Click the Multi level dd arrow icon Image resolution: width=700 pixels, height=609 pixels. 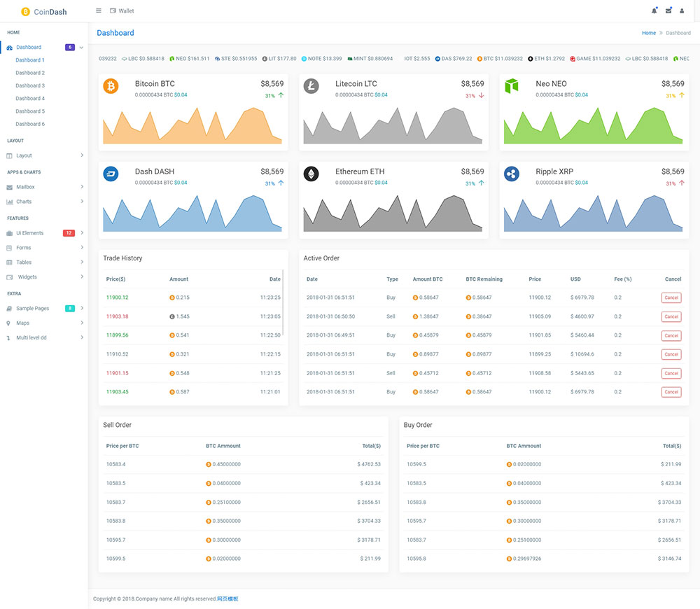coord(8,338)
